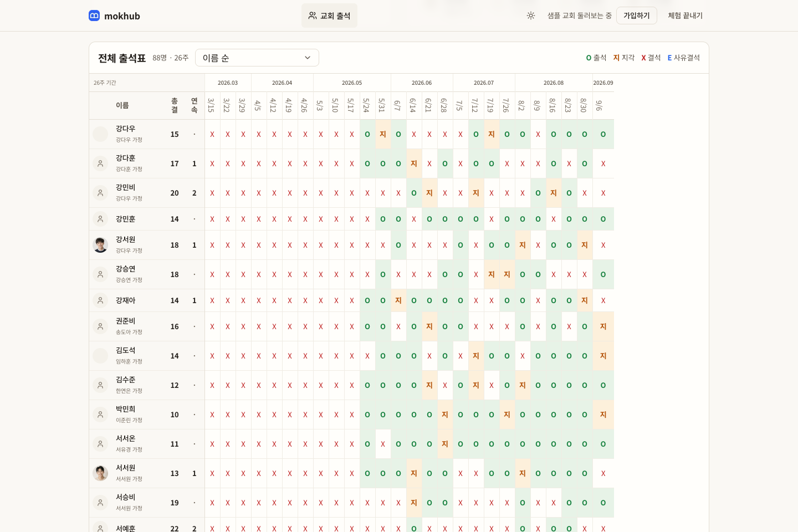The height and width of the screenshot is (532, 798).
Task: Click the E 사유결석 legend item
Action: [x=684, y=58]
